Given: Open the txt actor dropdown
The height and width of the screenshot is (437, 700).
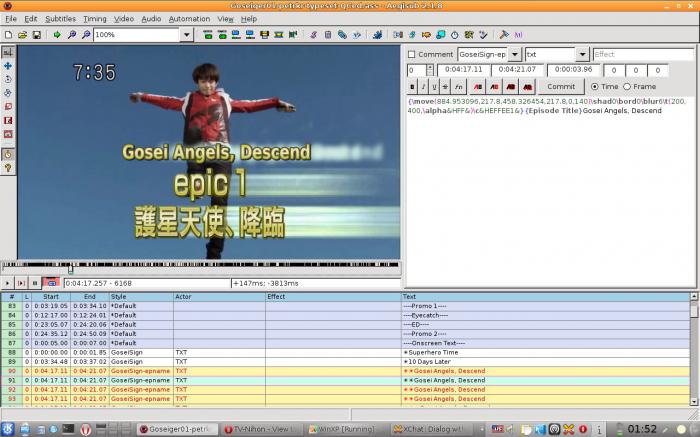Looking at the screenshot, I should [x=582, y=54].
